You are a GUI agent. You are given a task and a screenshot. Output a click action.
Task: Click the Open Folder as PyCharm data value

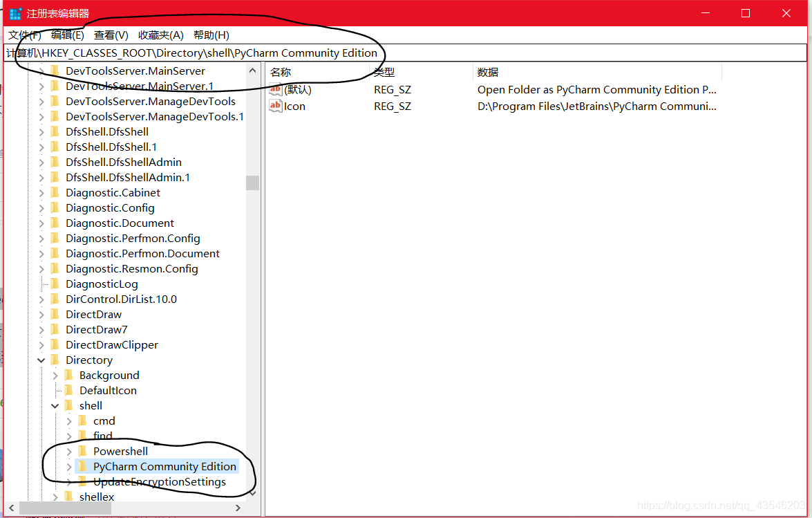click(x=596, y=90)
